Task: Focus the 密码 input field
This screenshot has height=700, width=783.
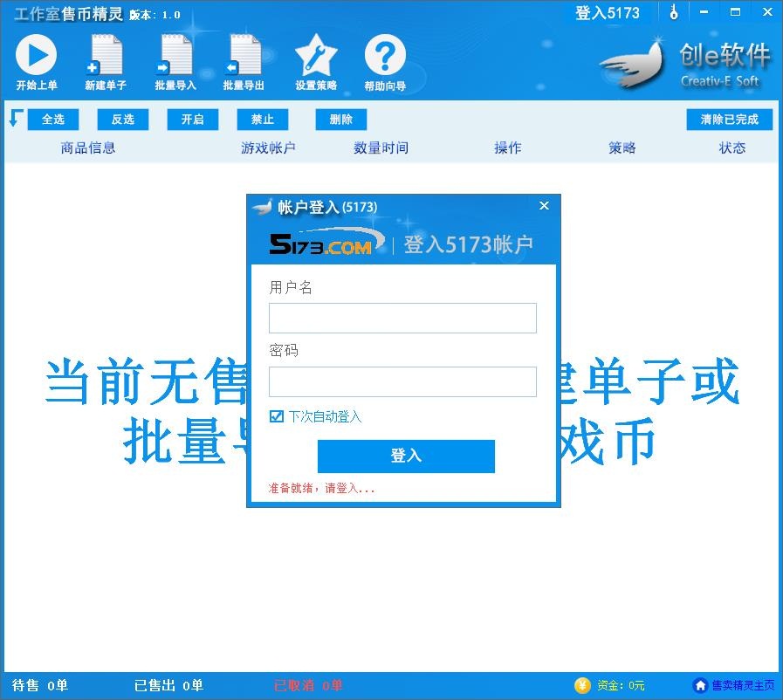Action: [x=402, y=381]
